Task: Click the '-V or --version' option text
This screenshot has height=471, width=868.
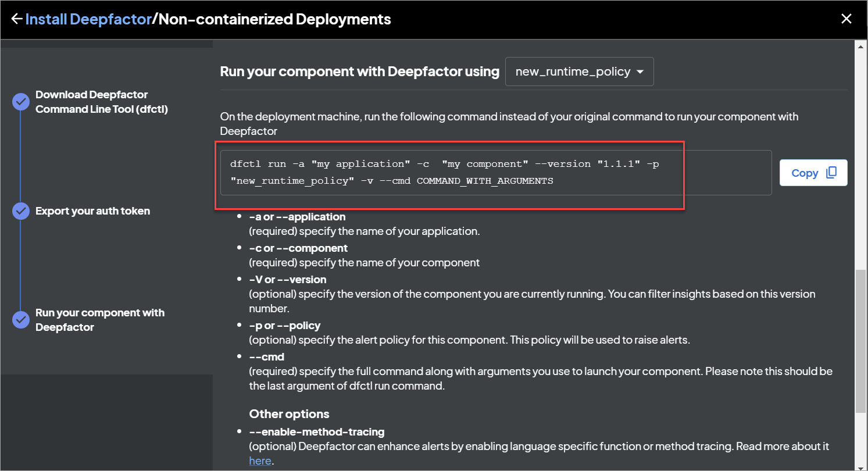Action: click(x=288, y=280)
